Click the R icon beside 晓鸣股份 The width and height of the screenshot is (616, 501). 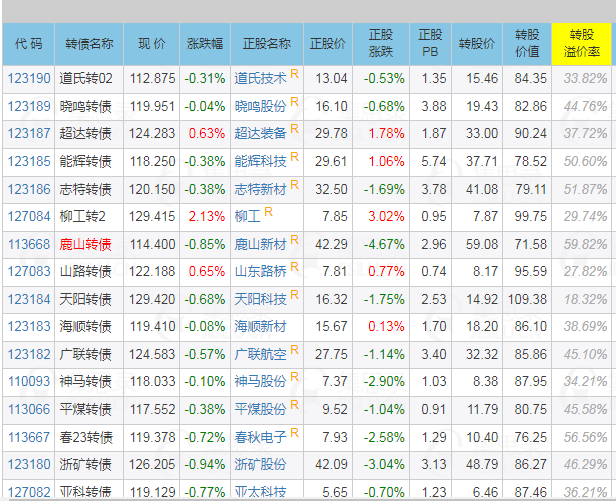pyautogui.click(x=294, y=102)
